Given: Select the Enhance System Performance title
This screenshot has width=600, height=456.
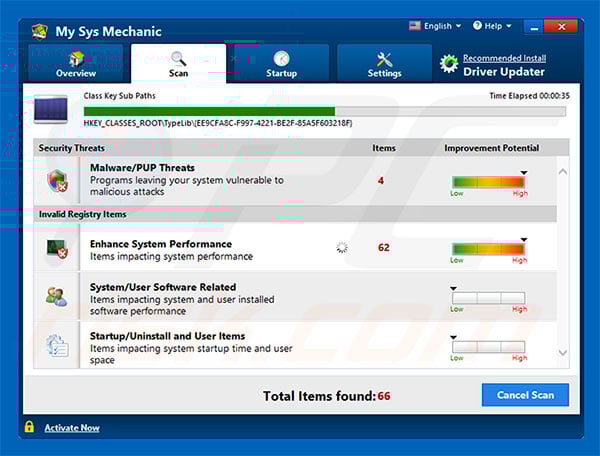Looking at the screenshot, I should pos(161,244).
